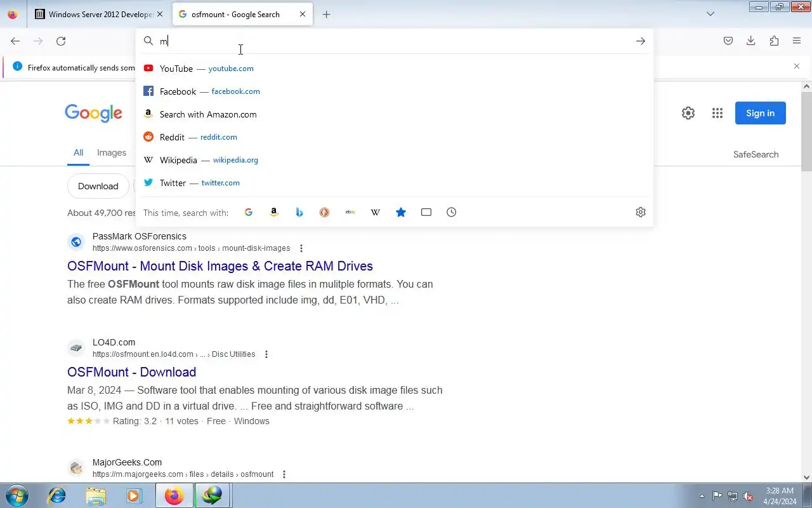Go back to the previous page
This screenshot has height=508, width=812.
pyautogui.click(x=15, y=41)
